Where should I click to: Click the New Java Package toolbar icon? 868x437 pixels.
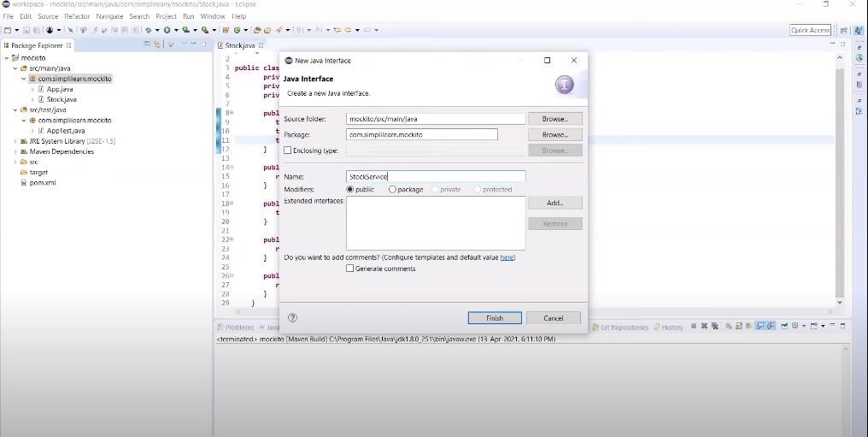coord(226,30)
